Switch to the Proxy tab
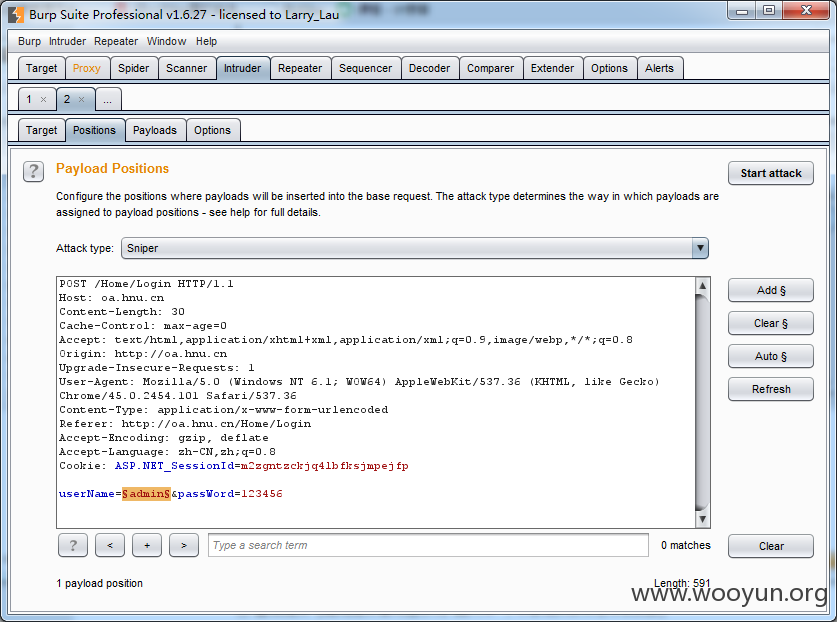The image size is (837, 622). click(x=86, y=68)
